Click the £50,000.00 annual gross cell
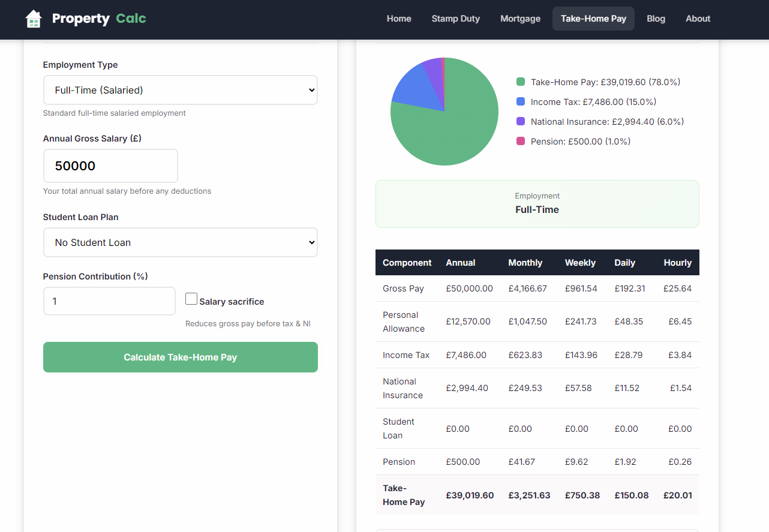The image size is (769, 532). tap(469, 288)
